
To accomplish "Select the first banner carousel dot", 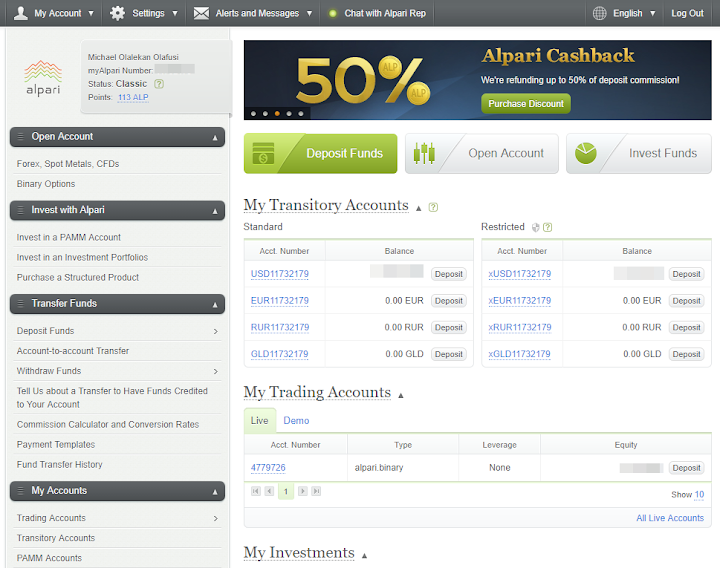I will click(253, 113).
